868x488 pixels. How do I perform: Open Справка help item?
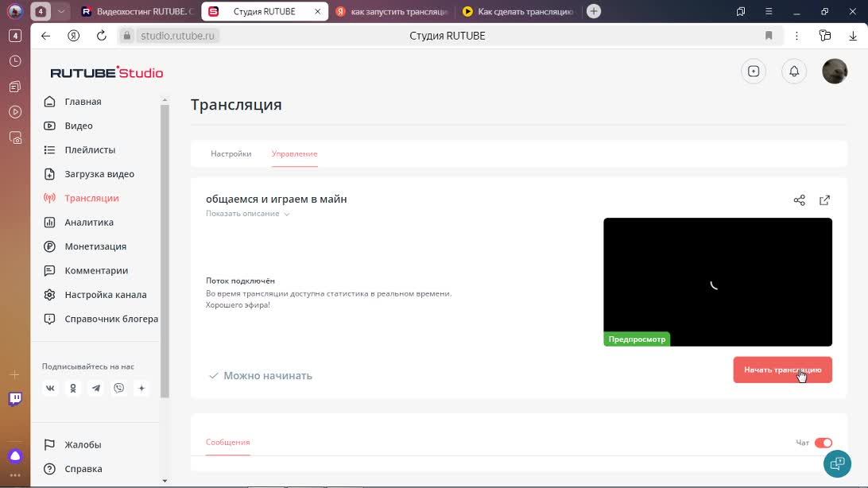tap(83, 469)
